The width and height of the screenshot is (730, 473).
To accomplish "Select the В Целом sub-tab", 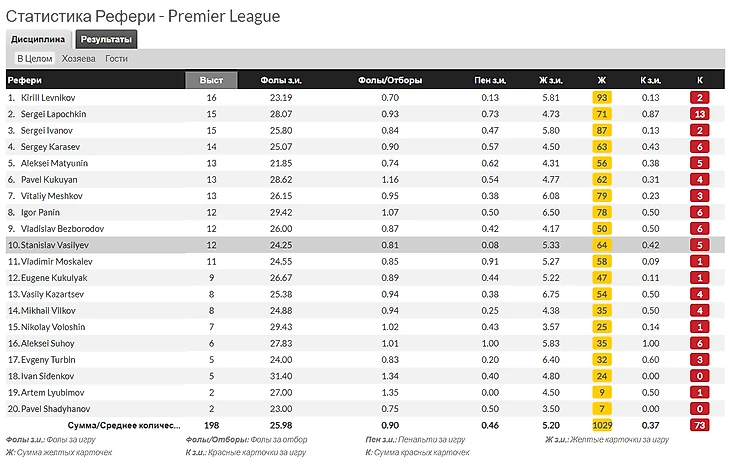I will (34, 59).
